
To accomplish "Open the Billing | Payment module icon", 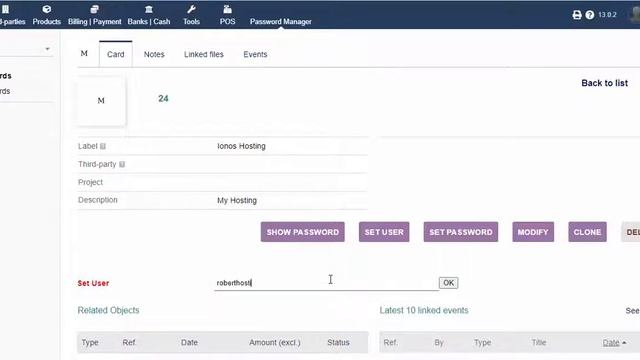I will [94, 9].
